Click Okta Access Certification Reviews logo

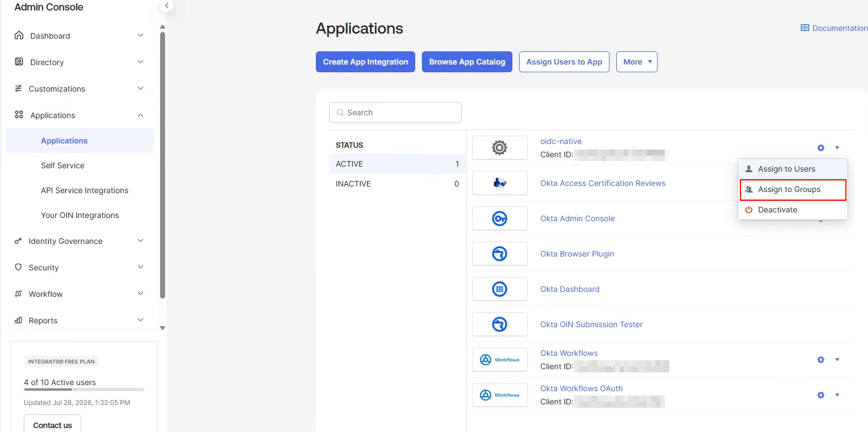coord(500,183)
